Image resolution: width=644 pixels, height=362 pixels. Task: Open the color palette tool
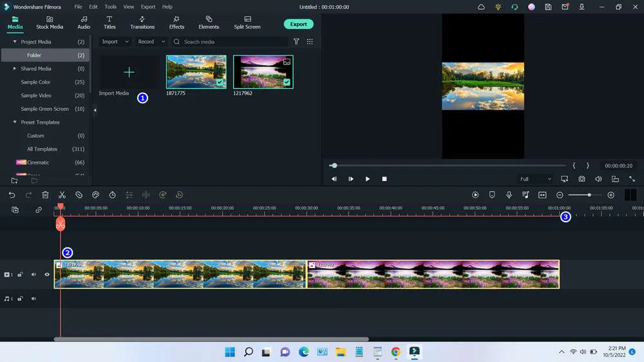tap(96, 195)
